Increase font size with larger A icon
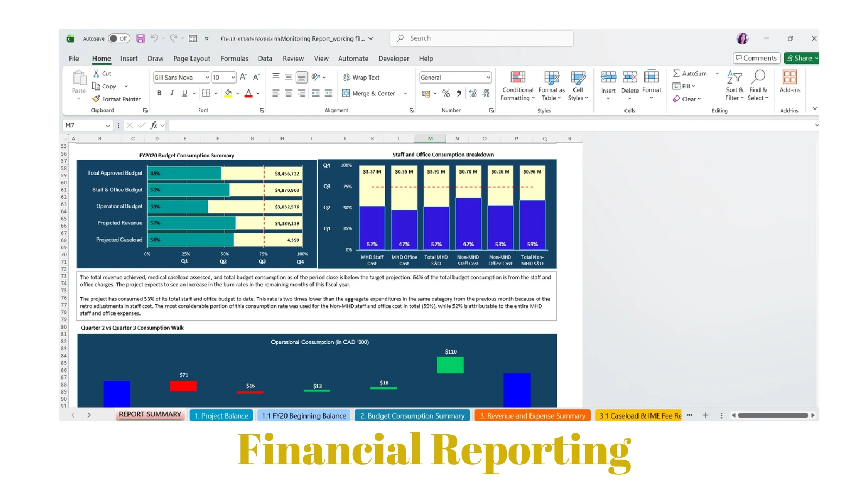Viewport: 868px width, 488px height. pyautogui.click(x=243, y=78)
